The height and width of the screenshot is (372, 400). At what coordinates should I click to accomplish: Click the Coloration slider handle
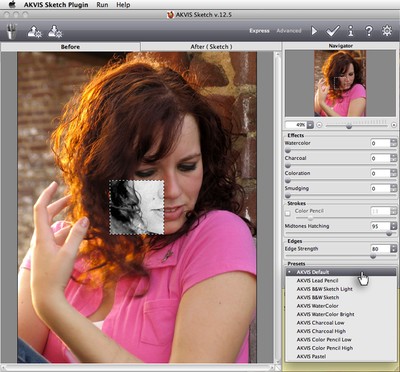(x=288, y=181)
